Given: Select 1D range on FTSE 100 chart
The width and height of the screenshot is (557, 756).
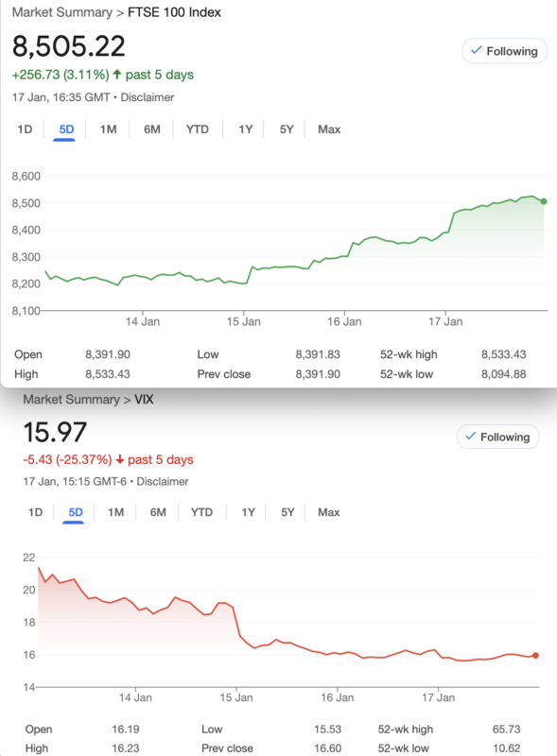Looking at the screenshot, I should (x=25, y=129).
